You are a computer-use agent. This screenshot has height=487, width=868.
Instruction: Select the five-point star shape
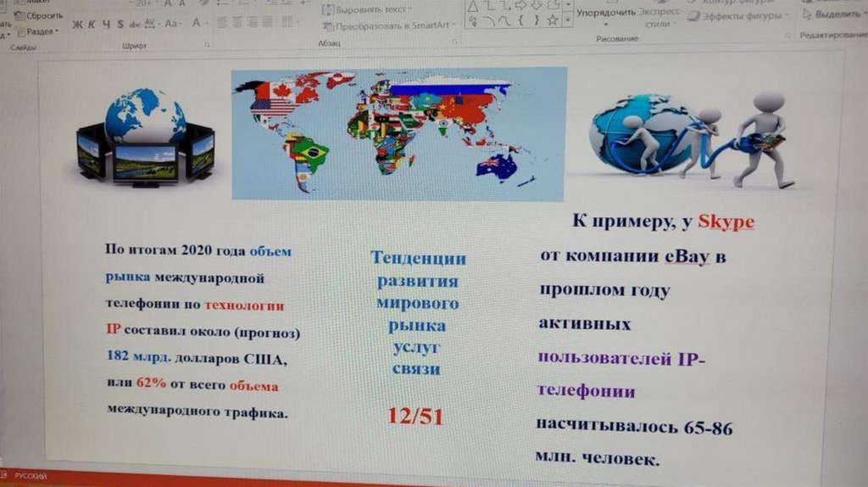pyautogui.click(x=552, y=20)
